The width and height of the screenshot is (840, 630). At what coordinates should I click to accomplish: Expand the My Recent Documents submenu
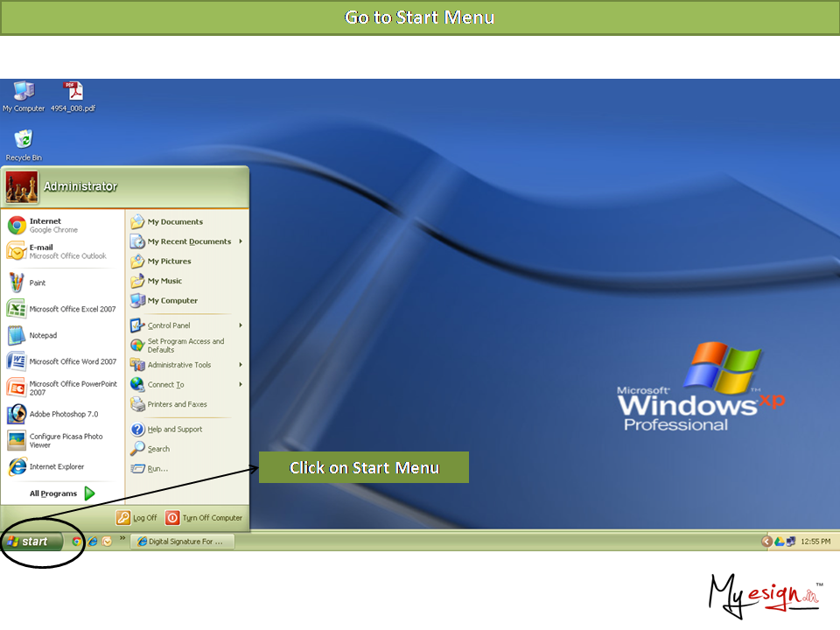[188, 241]
